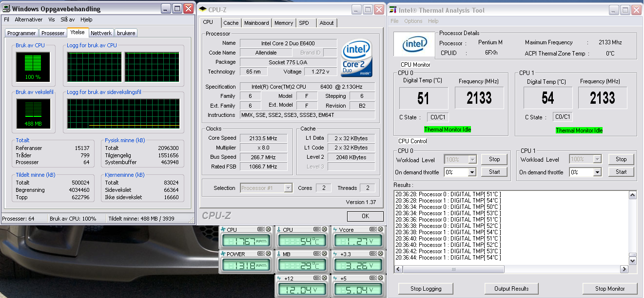The width and height of the screenshot is (644, 298).
Task: Click the dock icon on POWER fan widget
Action: 261,254
